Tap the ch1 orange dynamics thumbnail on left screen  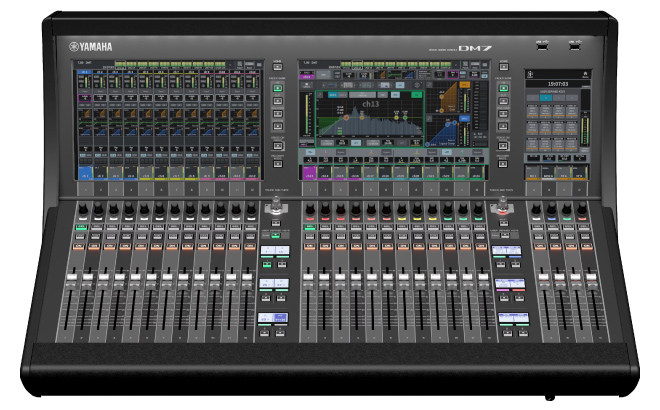coord(85,114)
